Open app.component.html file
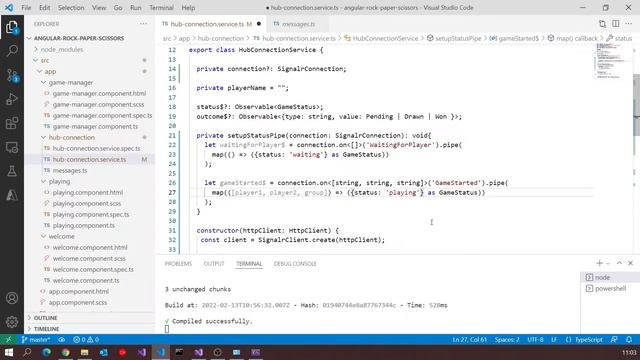This screenshot has height=360, width=640. coord(78,291)
